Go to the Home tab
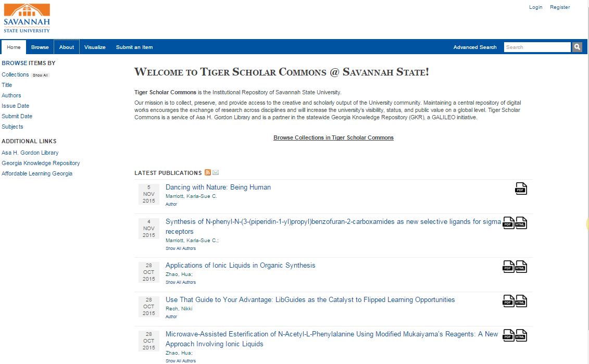Screen dimensions: 589x364 [x=14, y=47]
